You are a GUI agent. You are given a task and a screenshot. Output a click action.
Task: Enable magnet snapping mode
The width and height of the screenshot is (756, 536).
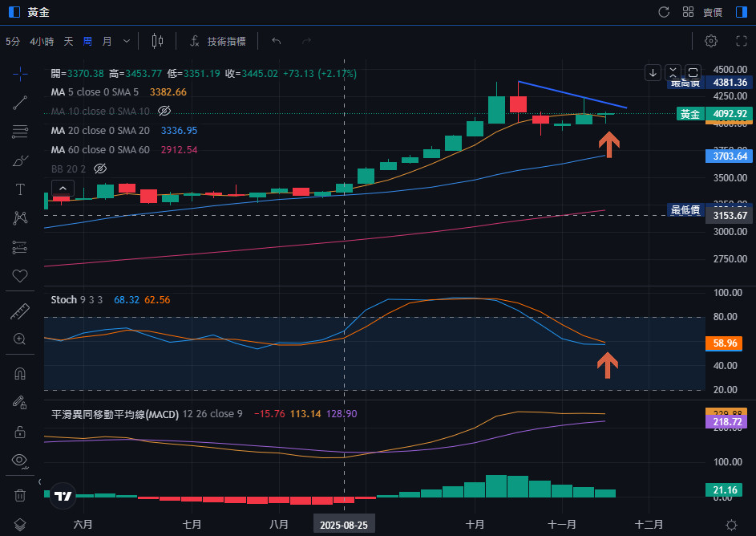(20, 374)
